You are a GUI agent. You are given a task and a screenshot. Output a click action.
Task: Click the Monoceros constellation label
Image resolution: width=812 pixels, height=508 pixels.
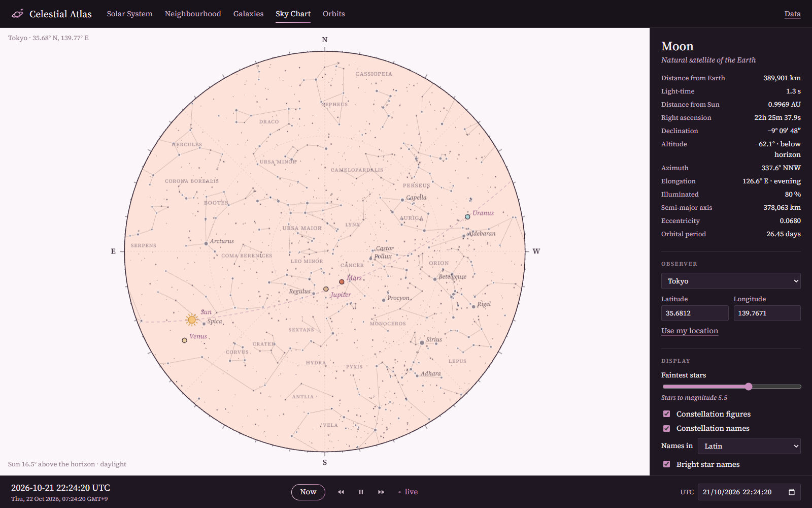388,324
